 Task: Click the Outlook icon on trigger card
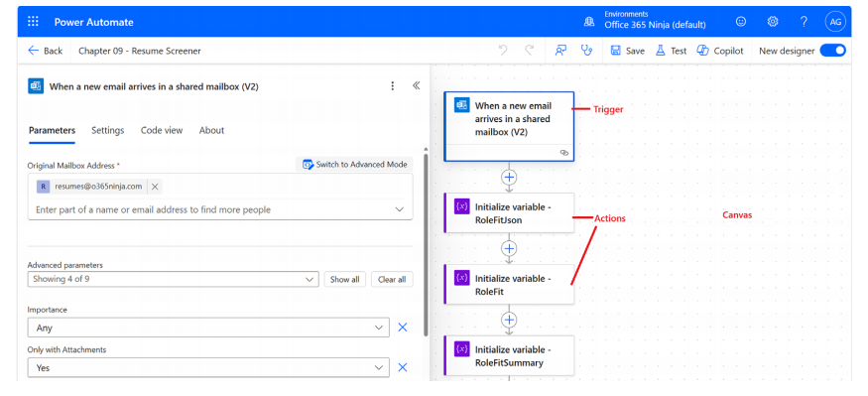[462, 105]
